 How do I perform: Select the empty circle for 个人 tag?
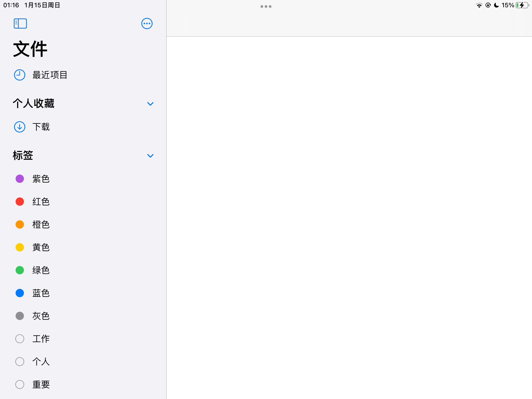[20, 362]
